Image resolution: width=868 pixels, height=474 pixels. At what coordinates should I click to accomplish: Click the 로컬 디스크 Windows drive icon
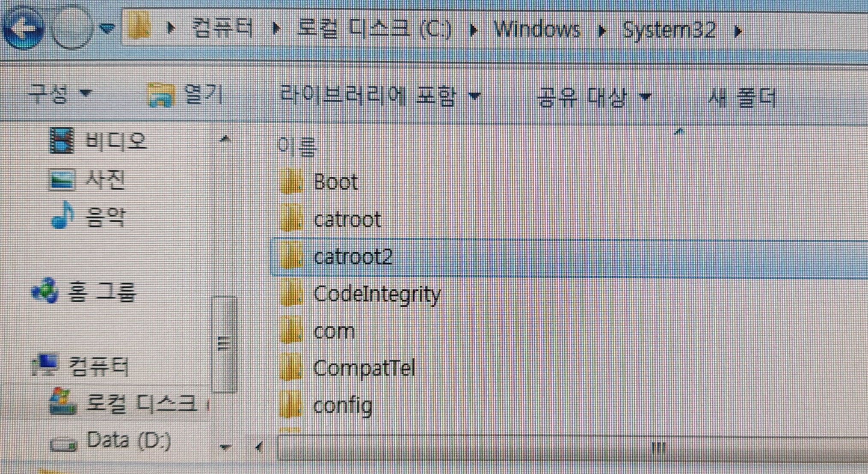pos(63,402)
